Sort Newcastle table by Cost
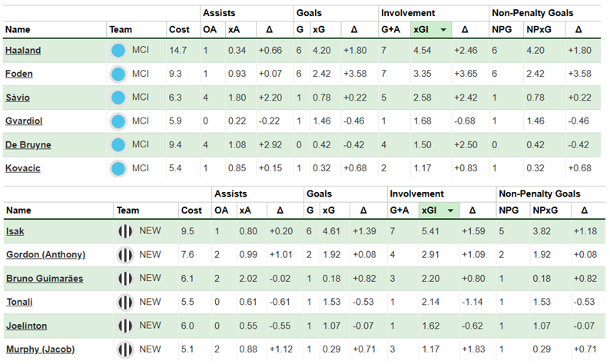The width and height of the screenshot is (610, 364). 191,210
